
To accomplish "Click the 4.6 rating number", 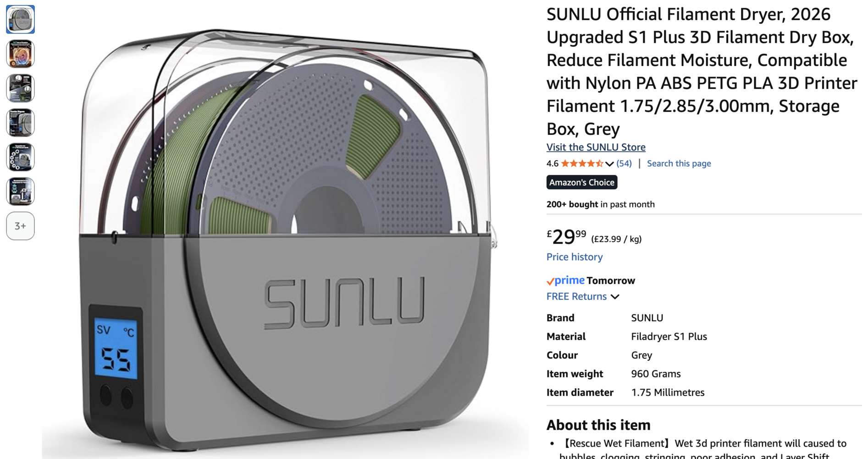I will [552, 163].
